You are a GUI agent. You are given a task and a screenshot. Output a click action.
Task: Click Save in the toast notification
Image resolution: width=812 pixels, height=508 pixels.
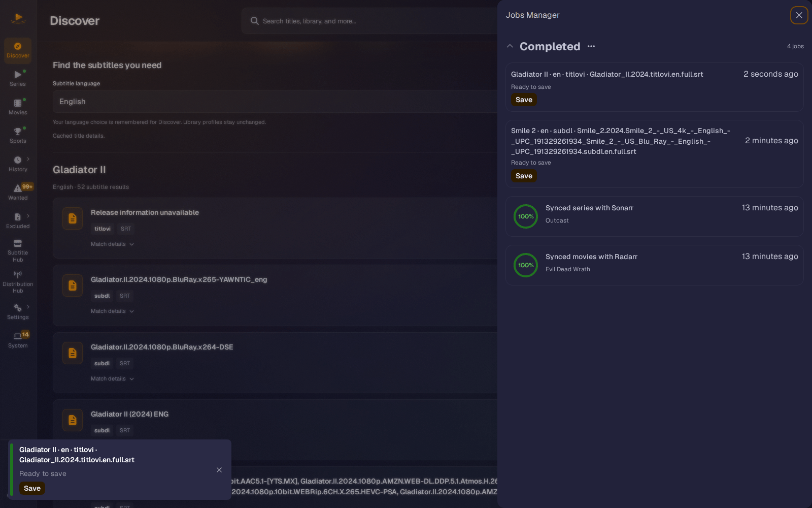(x=32, y=488)
